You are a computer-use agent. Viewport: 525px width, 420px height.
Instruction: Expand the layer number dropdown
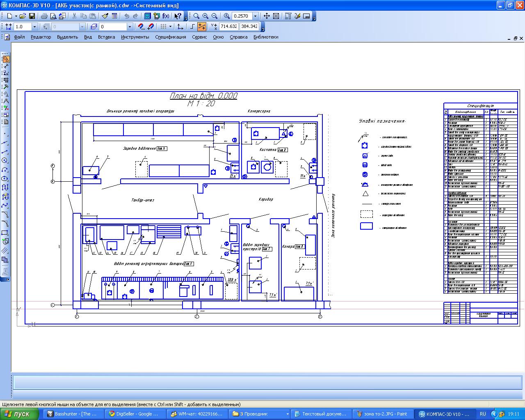(x=130, y=27)
